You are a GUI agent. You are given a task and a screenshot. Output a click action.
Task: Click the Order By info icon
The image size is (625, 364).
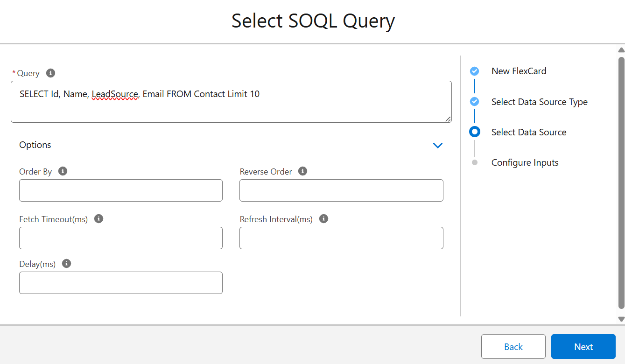[x=63, y=171]
